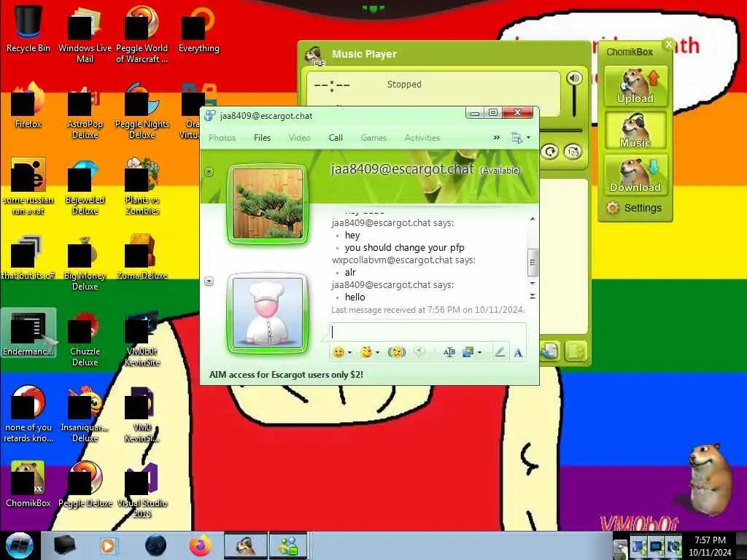Switch to Messenger taskbar button
Viewport: 747px width, 560px height.
click(x=288, y=545)
